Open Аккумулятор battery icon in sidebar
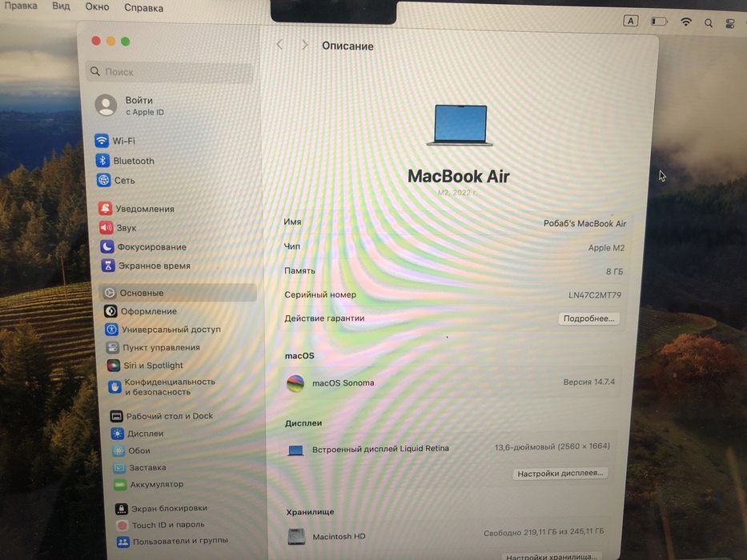Viewport: 747px width, 560px height. (120, 484)
